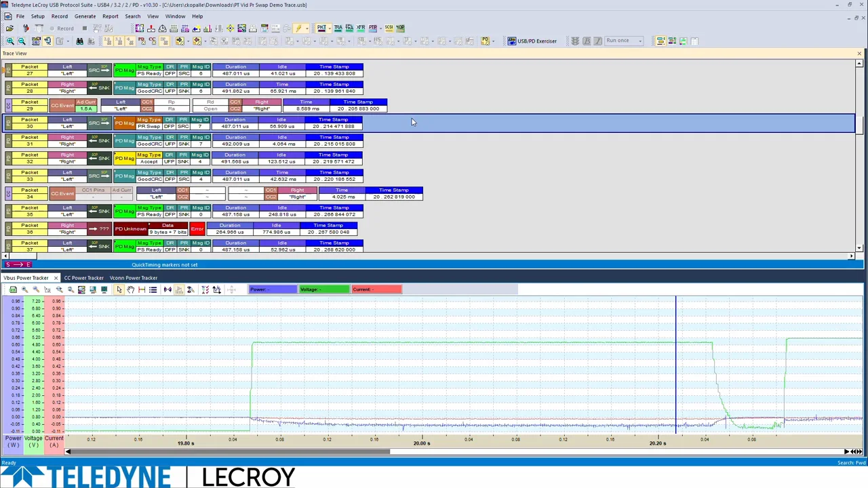The height and width of the screenshot is (488, 868).
Task: Switch to CC Power Tracker tab
Action: coord(83,278)
